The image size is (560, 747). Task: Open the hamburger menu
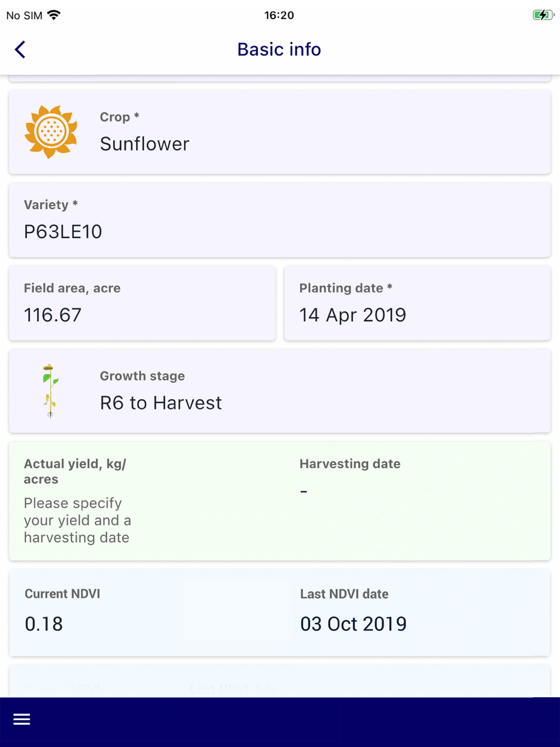(22, 720)
